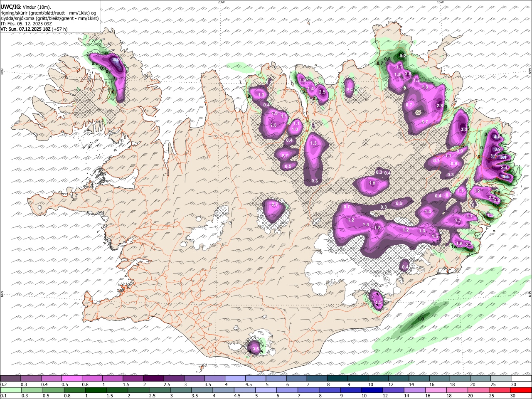Click the darkest green 1–1.5 rain swatch
The image size is (532, 399).
point(96,390)
